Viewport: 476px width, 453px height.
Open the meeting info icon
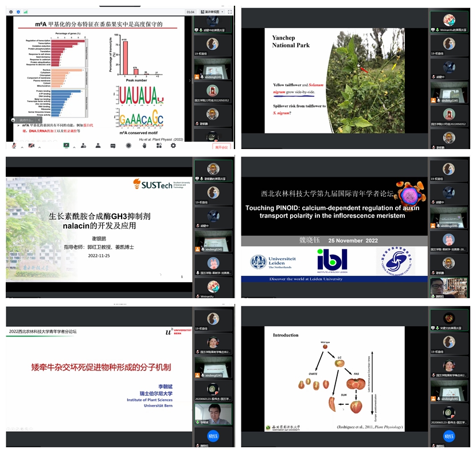10,11
